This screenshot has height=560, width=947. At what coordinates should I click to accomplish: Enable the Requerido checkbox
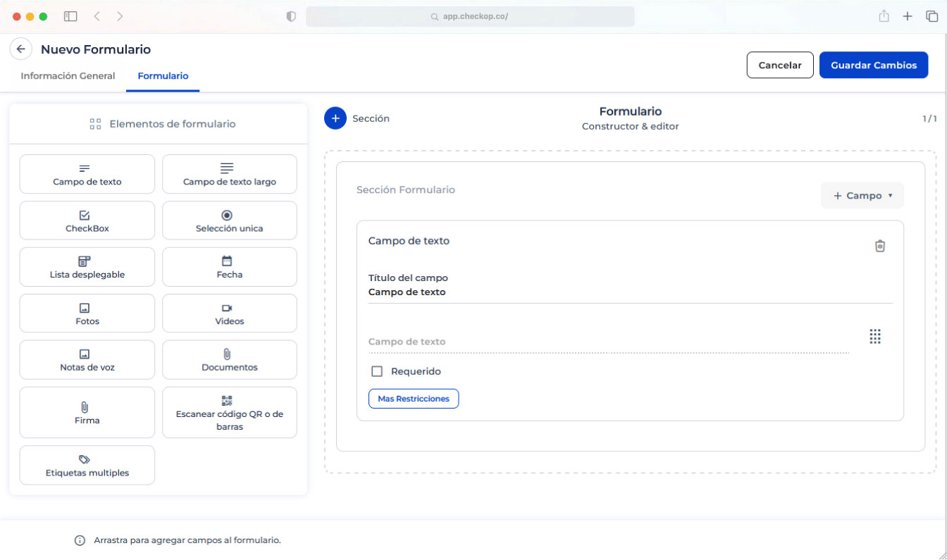pos(377,371)
